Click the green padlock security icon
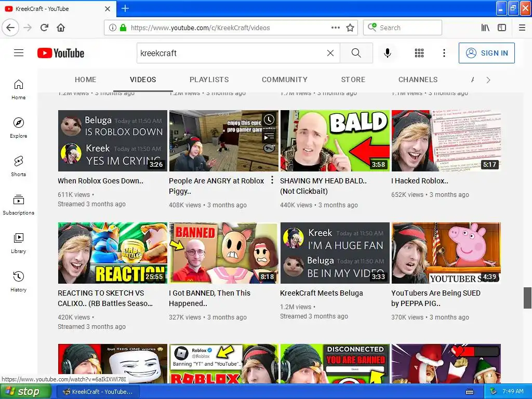Viewport: 532px width, 399px height. click(x=123, y=28)
